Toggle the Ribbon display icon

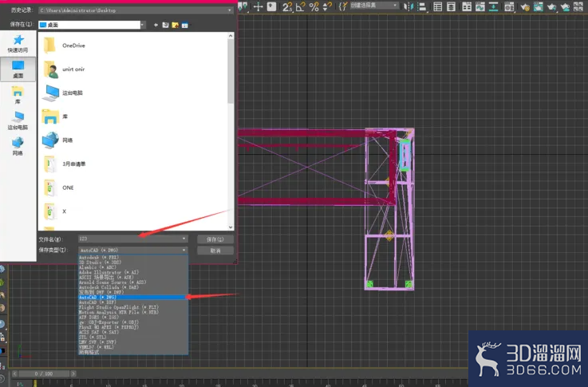(467, 6)
